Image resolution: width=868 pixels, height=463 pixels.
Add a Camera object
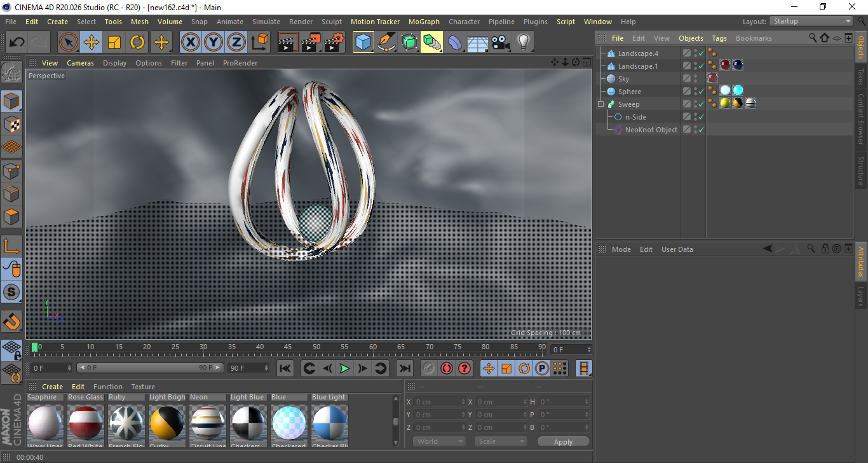[x=501, y=43]
